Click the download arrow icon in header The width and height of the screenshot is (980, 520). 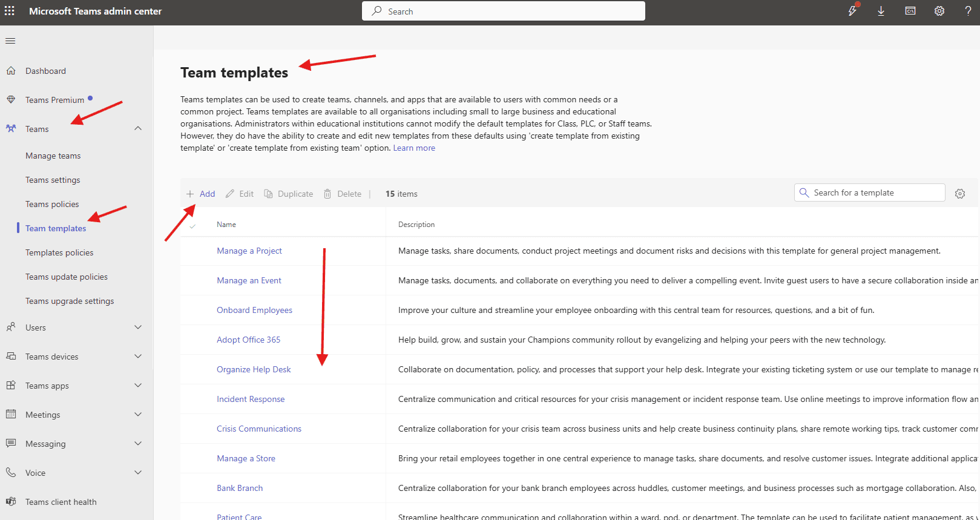(x=881, y=11)
